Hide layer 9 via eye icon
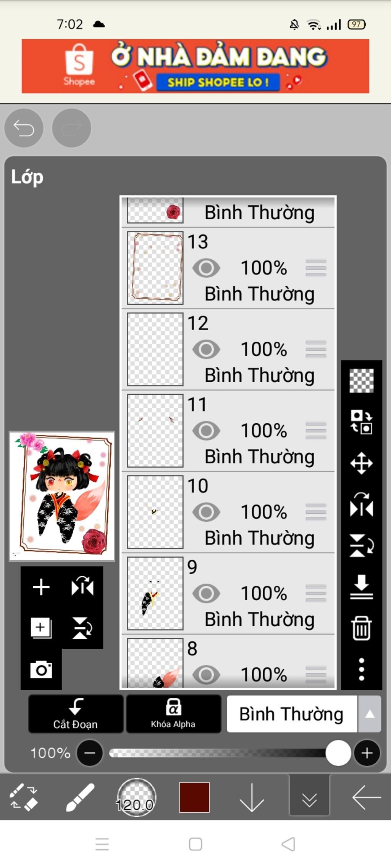Image resolution: width=391 pixels, height=868 pixels. tap(206, 593)
